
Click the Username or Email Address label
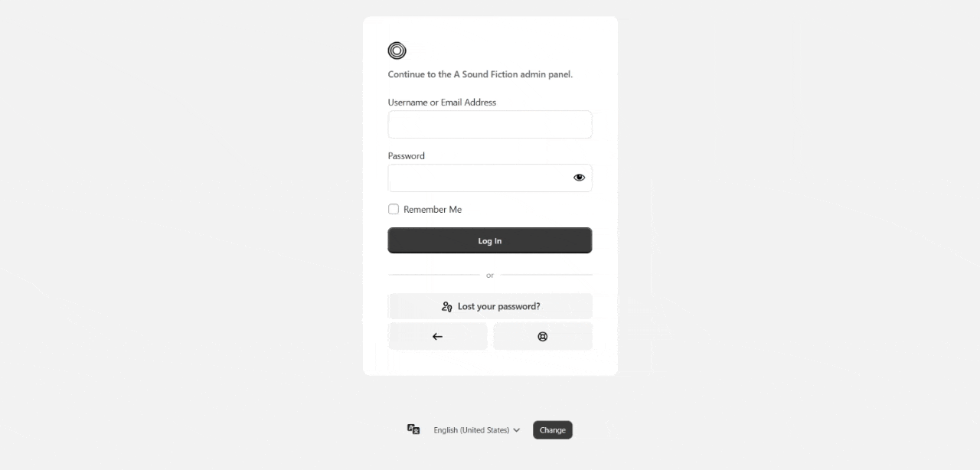pyautogui.click(x=442, y=103)
